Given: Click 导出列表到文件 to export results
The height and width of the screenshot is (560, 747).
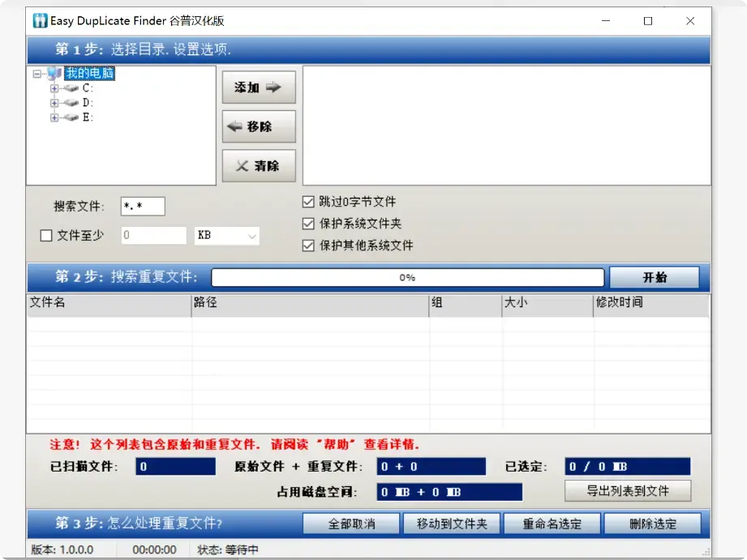Looking at the screenshot, I should pos(627,491).
